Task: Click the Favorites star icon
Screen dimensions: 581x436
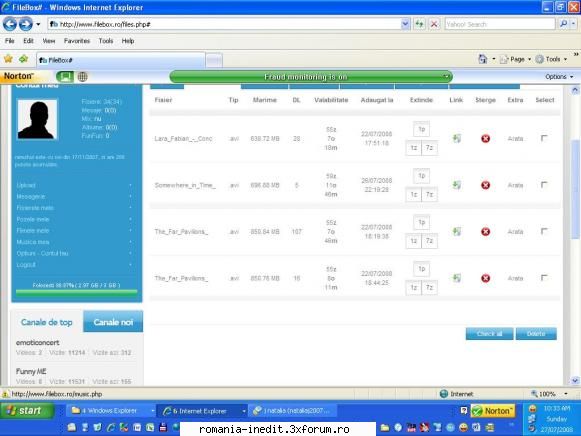Action: [8, 59]
